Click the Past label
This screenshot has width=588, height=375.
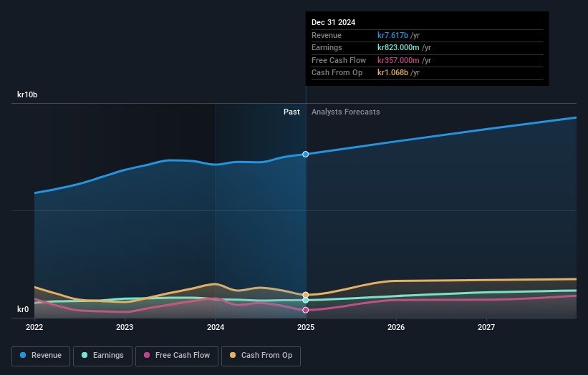point(291,112)
